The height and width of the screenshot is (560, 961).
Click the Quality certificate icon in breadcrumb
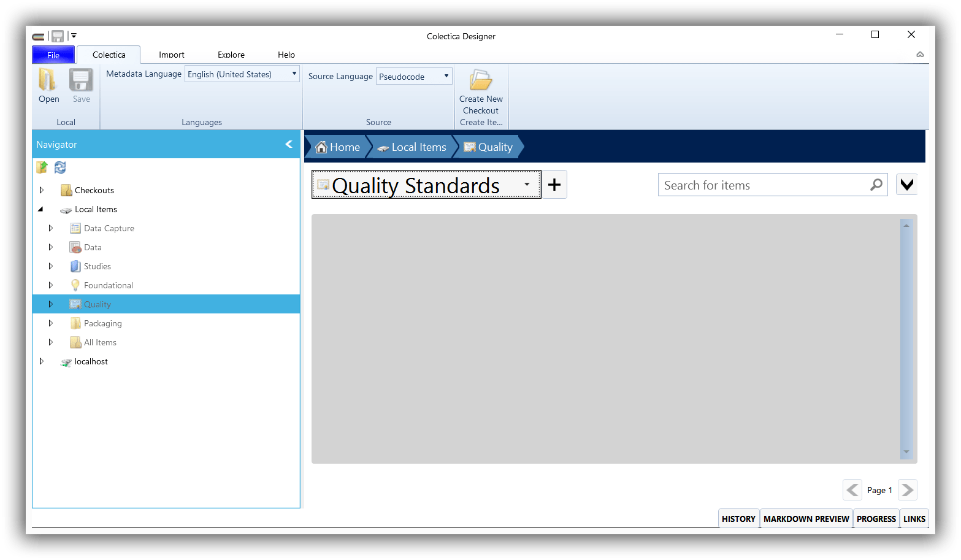coord(469,147)
